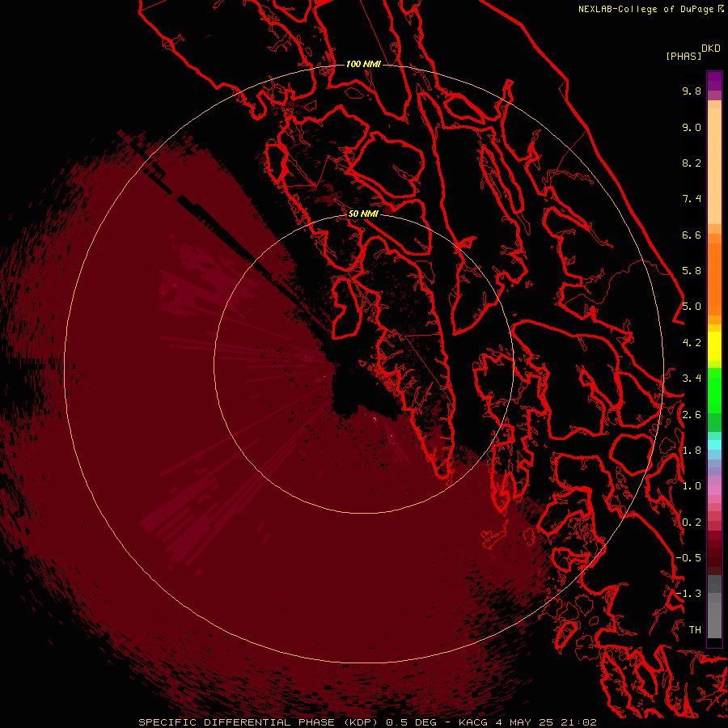Click the 4.2 value on the color scale
Screen dimensions: 728x728
tap(692, 343)
